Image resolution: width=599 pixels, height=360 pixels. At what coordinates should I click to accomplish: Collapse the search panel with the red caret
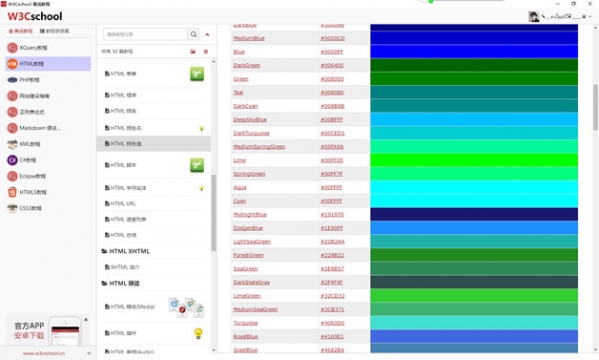tap(207, 34)
